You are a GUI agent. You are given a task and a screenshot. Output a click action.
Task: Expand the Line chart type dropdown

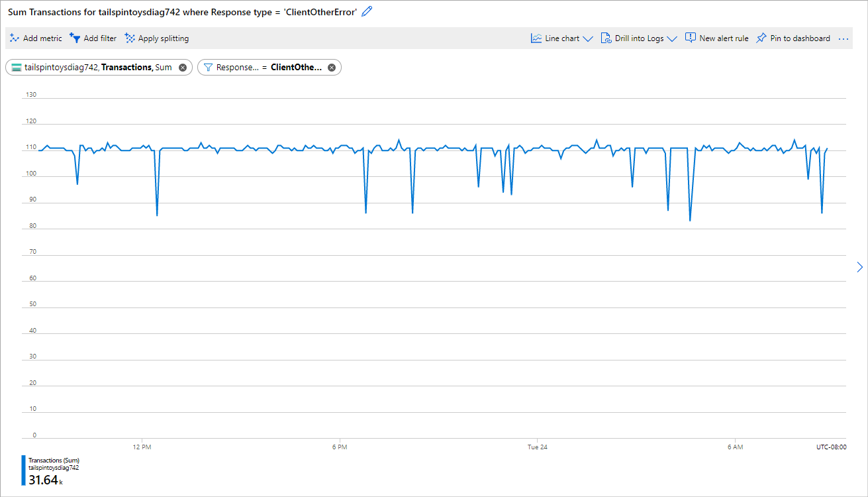point(587,39)
